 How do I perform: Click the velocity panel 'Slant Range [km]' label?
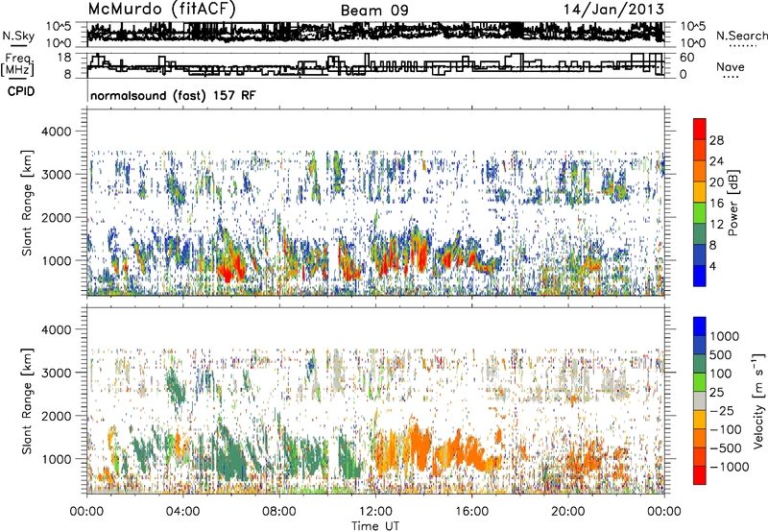pyautogui.click(x=27, y=400)
